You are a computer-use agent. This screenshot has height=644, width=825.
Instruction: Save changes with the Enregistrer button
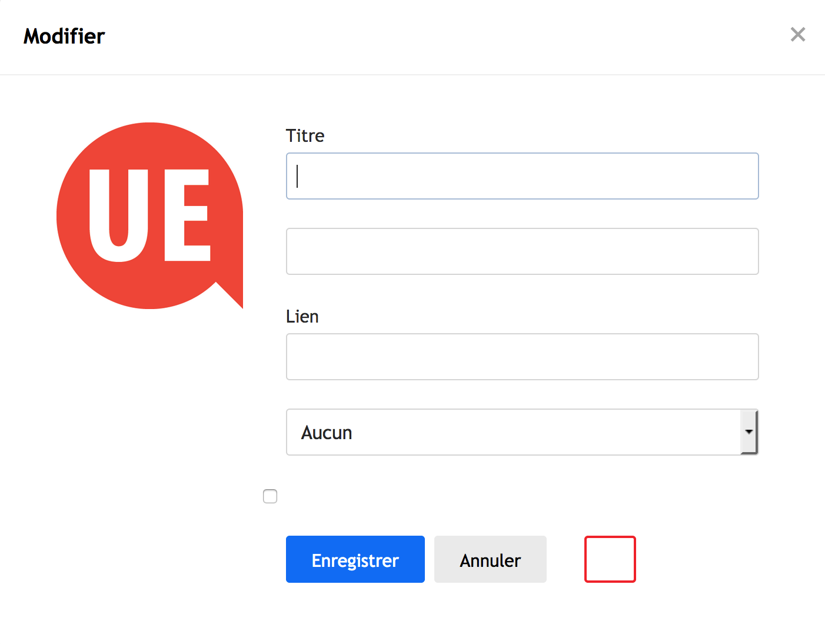pos(355,559)
